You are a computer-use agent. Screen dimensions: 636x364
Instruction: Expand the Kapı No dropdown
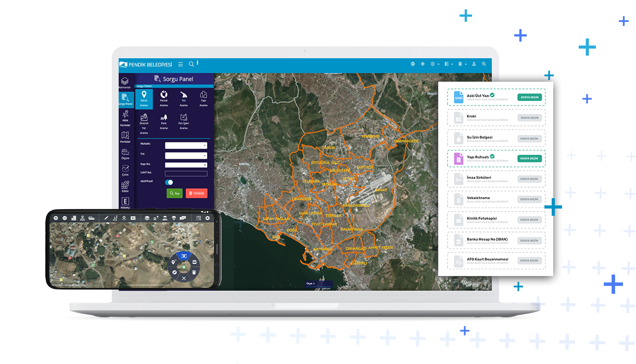point(186,165)
